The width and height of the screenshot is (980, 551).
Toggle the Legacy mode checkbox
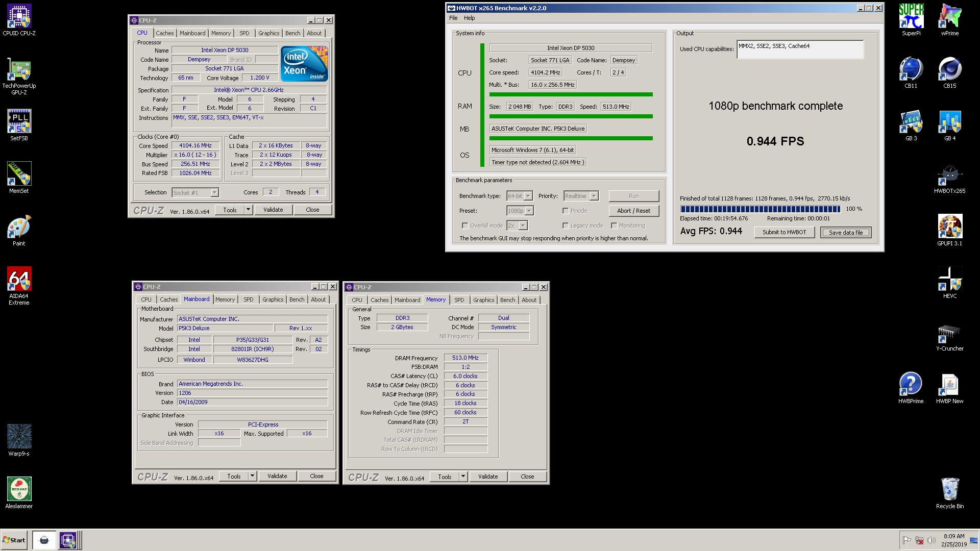click(566, 226)
